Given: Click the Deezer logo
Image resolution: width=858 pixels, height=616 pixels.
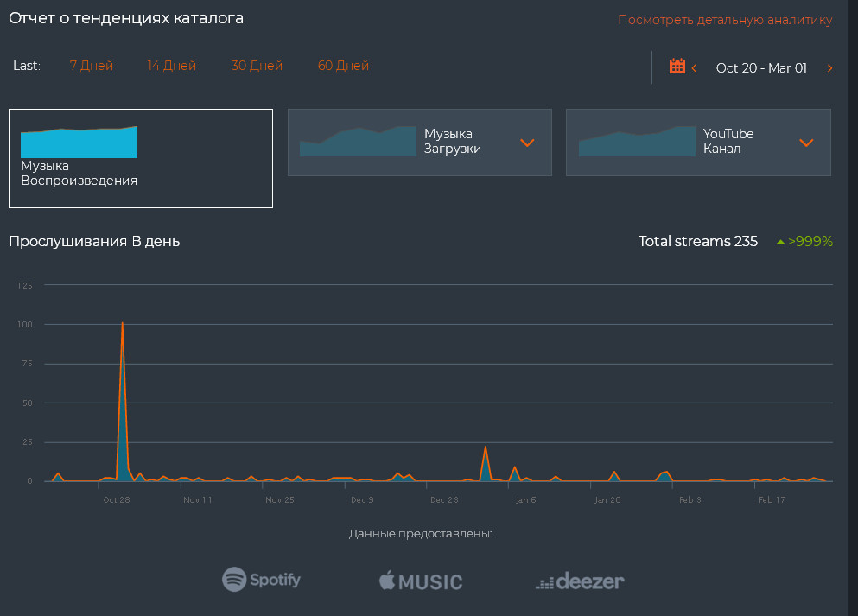Looking at the screenshot, I should 580,581.
